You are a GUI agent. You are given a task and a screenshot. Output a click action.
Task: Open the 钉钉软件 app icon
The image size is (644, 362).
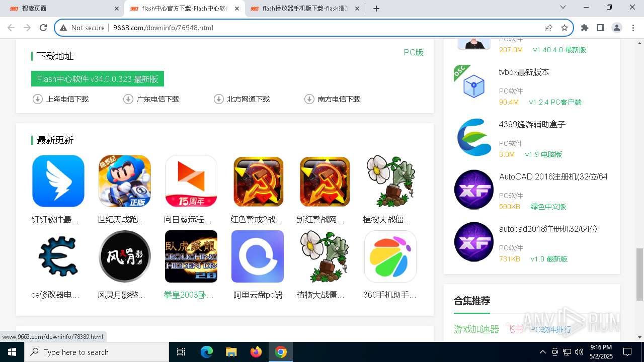click(58, 181)
